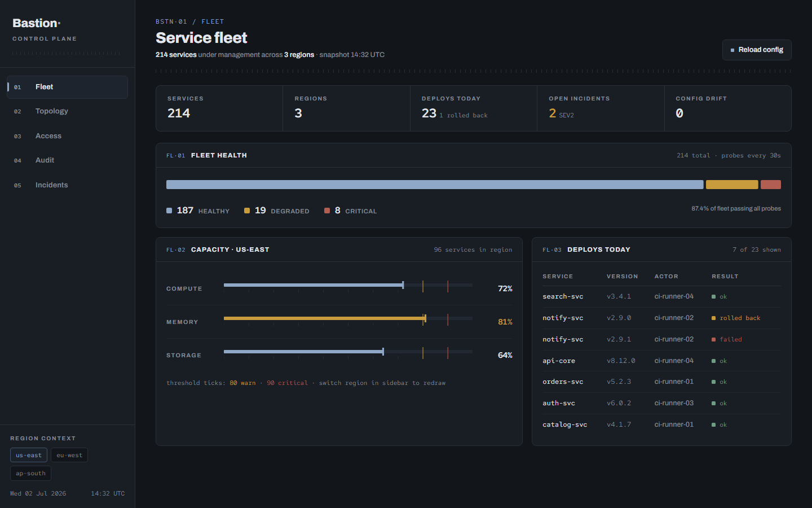
Task: Switch region context to ap-south
Action: tap(30, 473)
